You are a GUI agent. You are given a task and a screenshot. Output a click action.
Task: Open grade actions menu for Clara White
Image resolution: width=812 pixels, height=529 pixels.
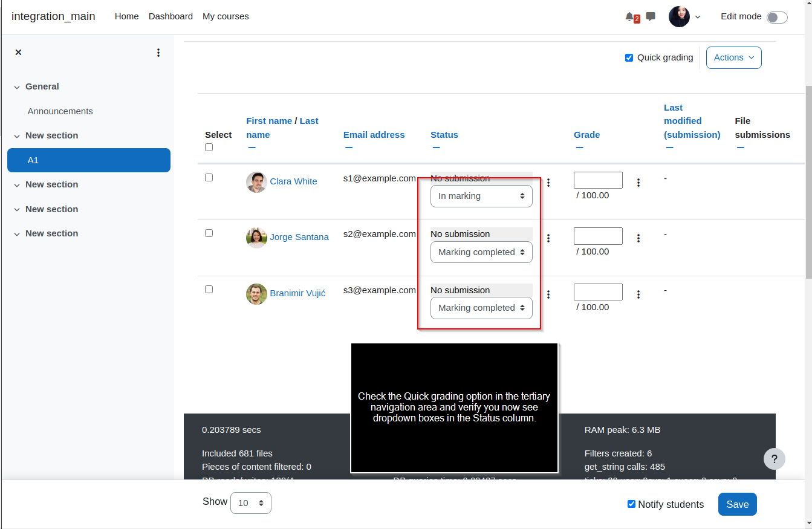point(638,183)
